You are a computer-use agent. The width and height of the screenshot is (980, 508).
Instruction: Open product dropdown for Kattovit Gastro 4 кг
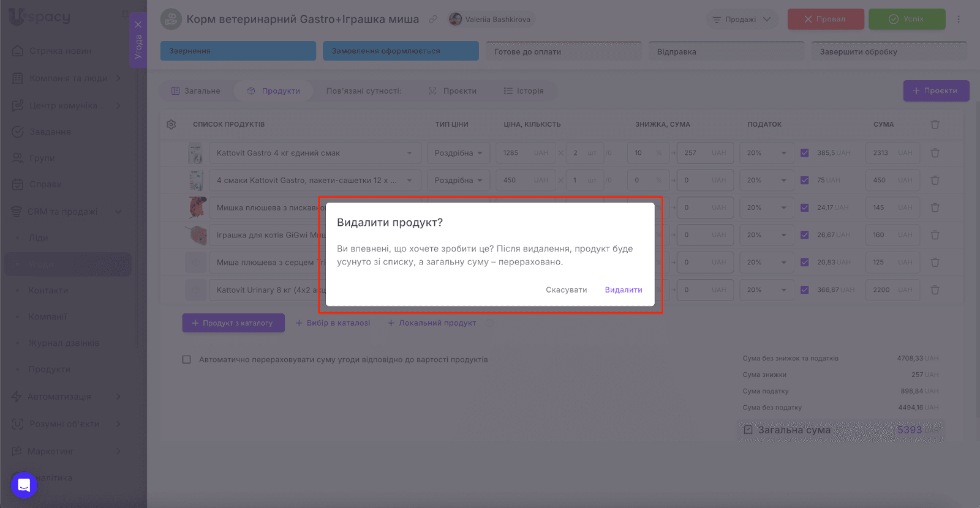pos(409,153)
